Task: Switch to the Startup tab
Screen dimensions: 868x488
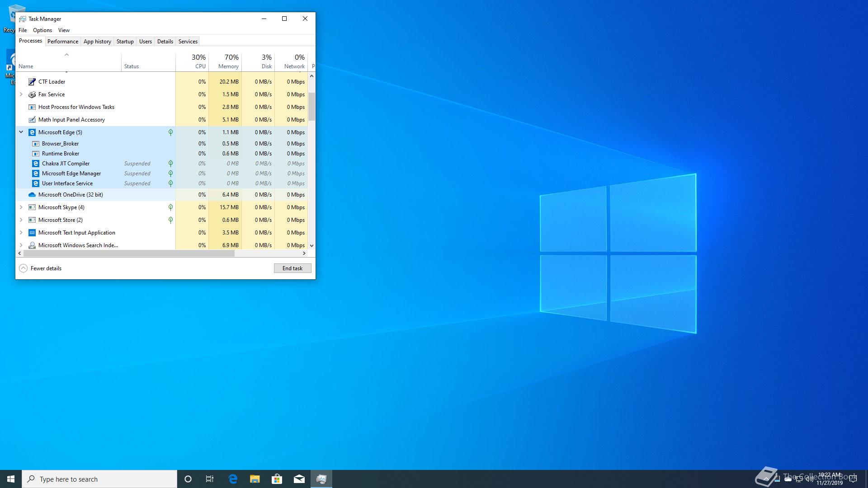Action: pyautogui.click(x=125, y=42)
